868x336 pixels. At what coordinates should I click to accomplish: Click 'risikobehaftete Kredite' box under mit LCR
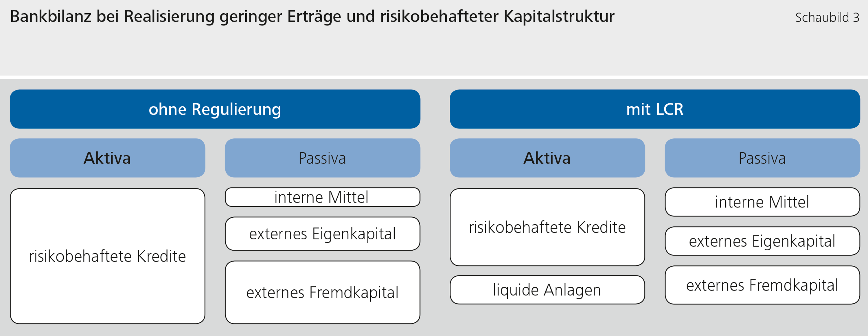547,227
